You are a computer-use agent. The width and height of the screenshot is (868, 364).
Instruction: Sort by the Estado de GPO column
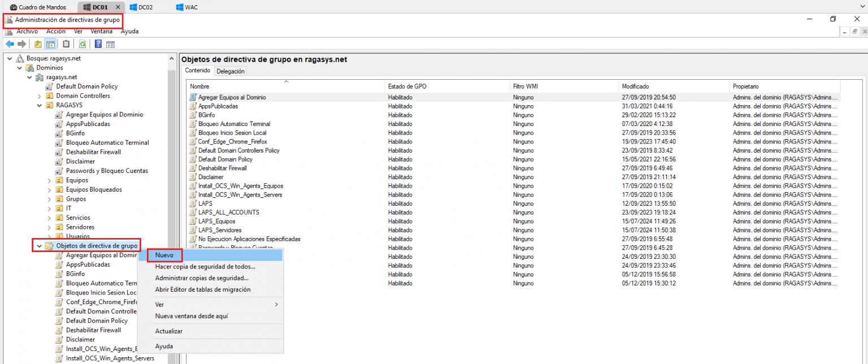447,86
